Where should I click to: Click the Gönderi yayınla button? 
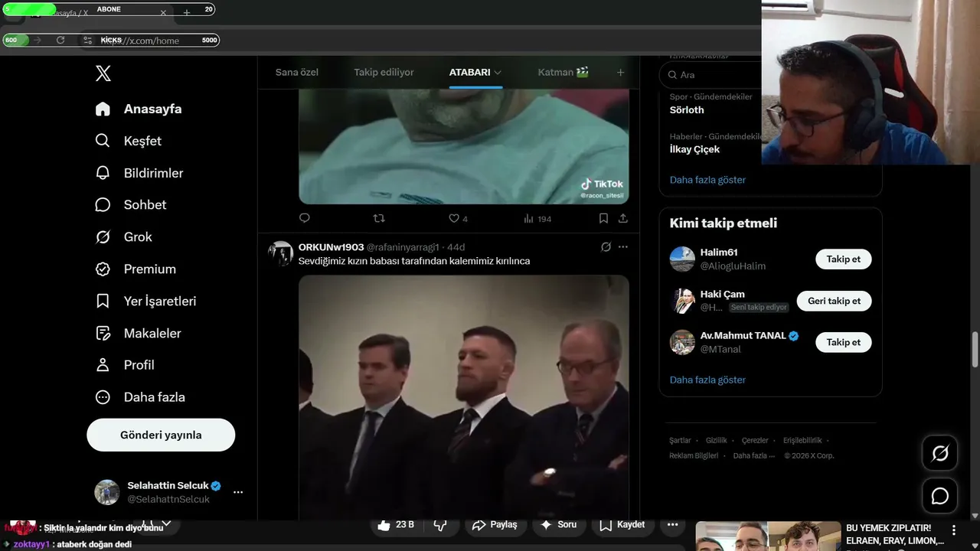(x=161, y=435)
